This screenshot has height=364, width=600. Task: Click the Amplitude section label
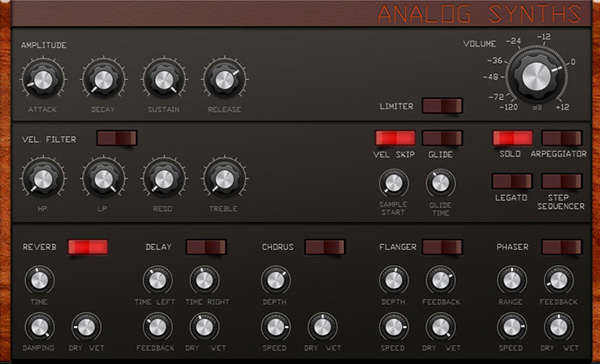44,45
